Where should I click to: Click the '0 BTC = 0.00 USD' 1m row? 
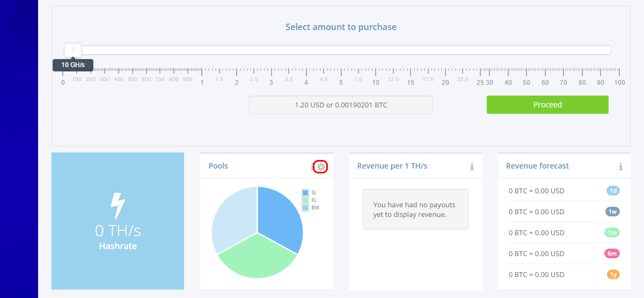[537, 232]
